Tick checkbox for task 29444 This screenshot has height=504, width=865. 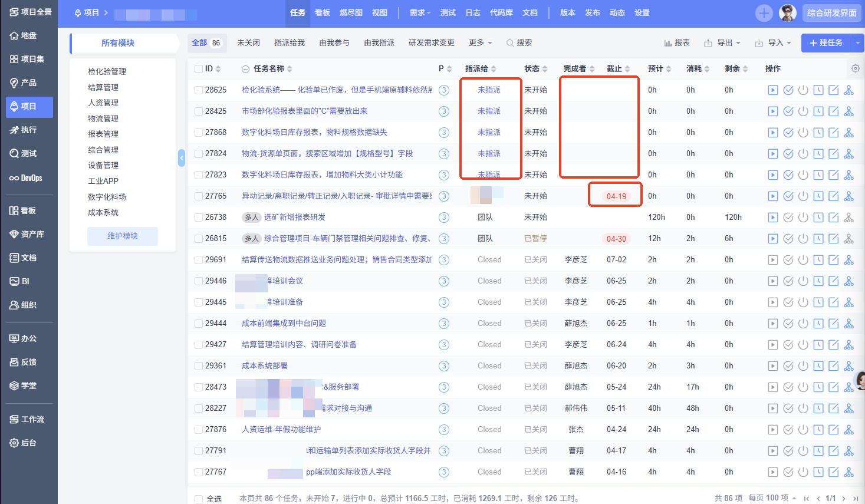pyautogui.click(x=199, y=324)
